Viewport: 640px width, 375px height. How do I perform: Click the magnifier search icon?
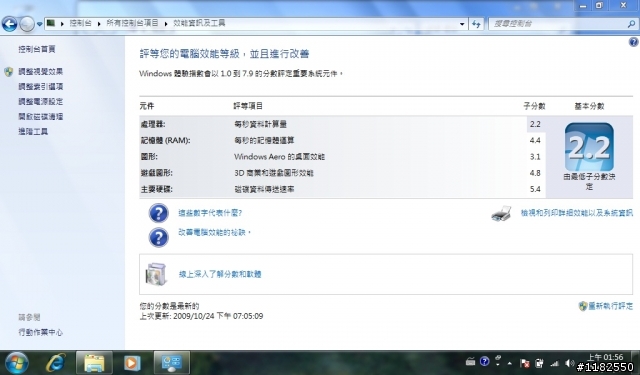tap(631, 24)
